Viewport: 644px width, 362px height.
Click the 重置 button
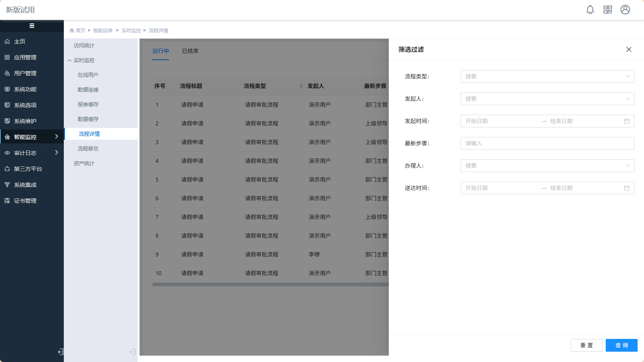[586, 345]
